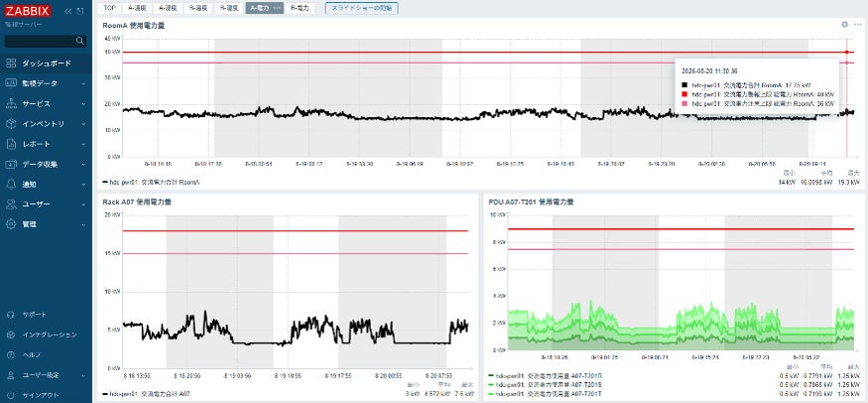The width and height of the screenshot is (868, 403).
Task: Click inside the sidebar search field
Action: click(x=40, y=41)
